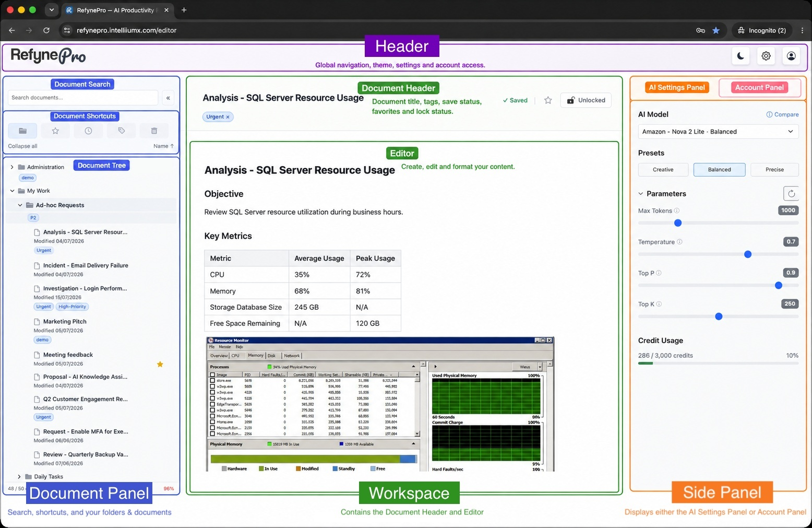812x528 pixels.
Task: Go back with the browser back arrow
Action: pos(12,30)
